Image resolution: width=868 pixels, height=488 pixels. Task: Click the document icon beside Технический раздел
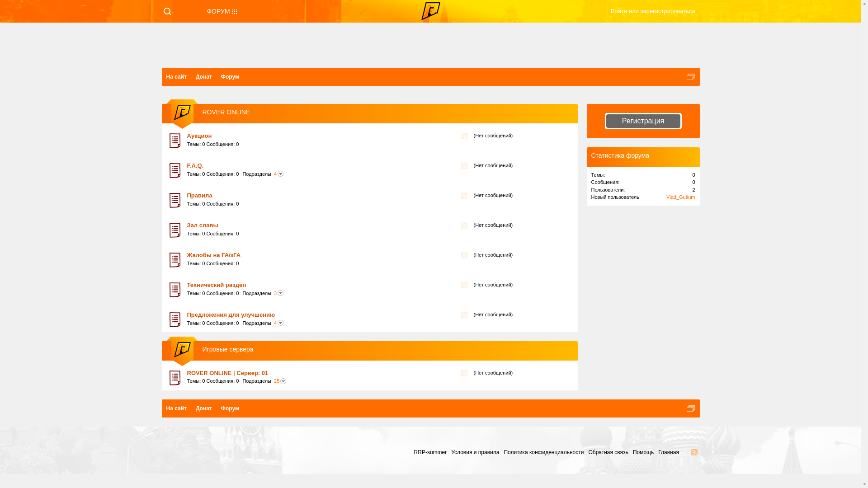coord(175,290)
